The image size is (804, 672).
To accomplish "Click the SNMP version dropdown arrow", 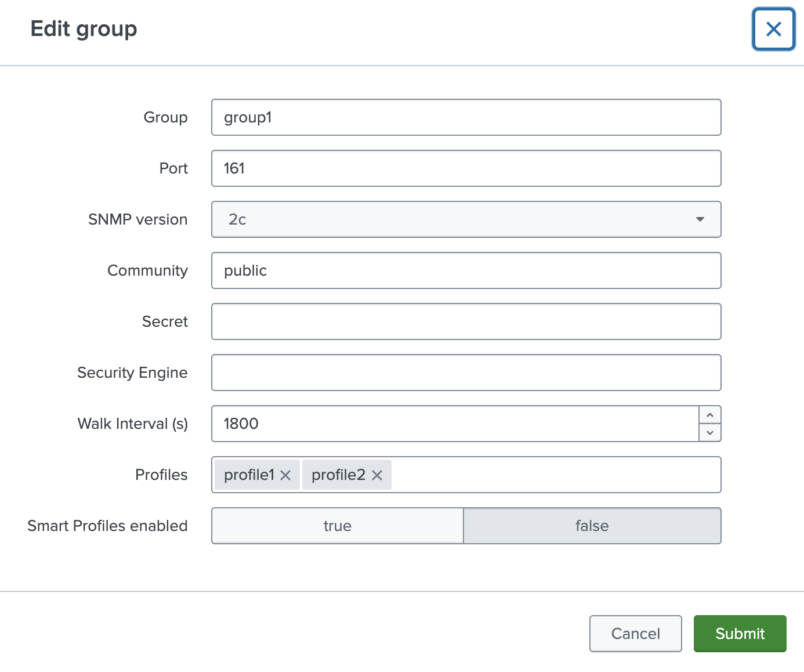I will [700, 219].
